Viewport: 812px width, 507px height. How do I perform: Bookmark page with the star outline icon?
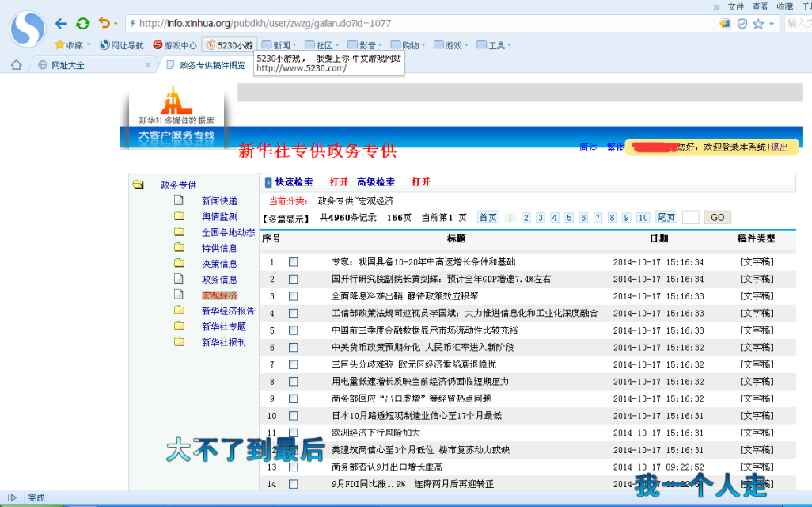[758, 23]
